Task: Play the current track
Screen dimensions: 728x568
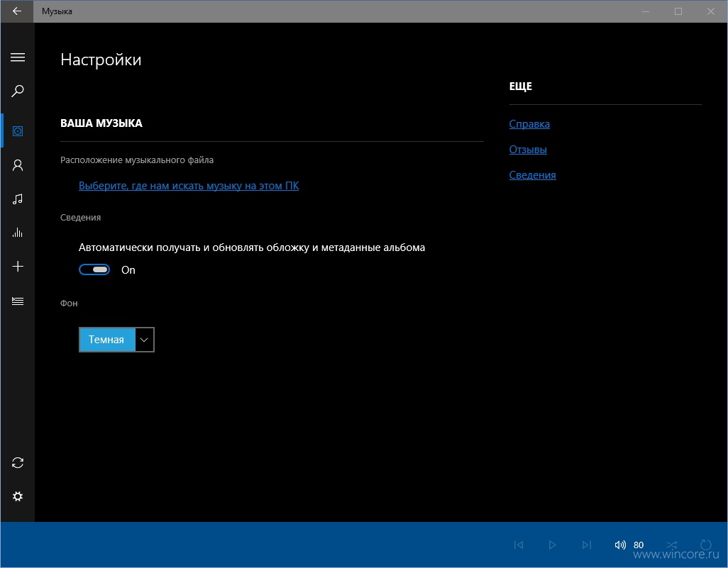Action: point(552,545)
